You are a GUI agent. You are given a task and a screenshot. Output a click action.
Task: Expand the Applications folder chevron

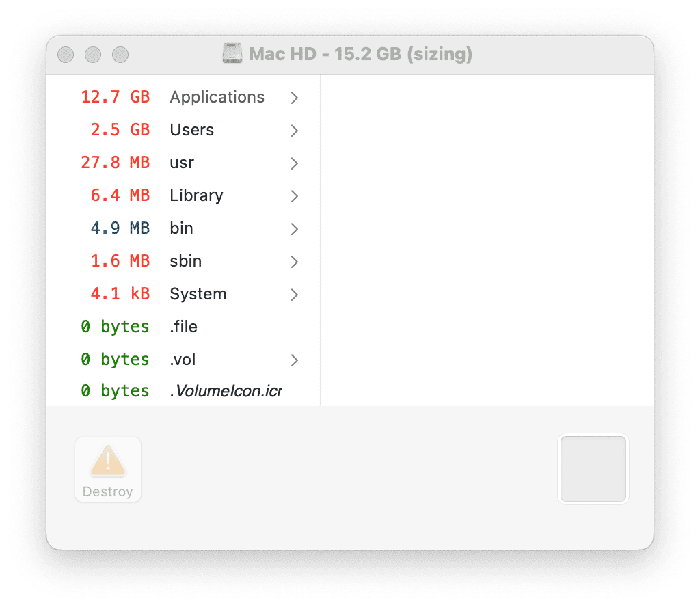(294, 98)
